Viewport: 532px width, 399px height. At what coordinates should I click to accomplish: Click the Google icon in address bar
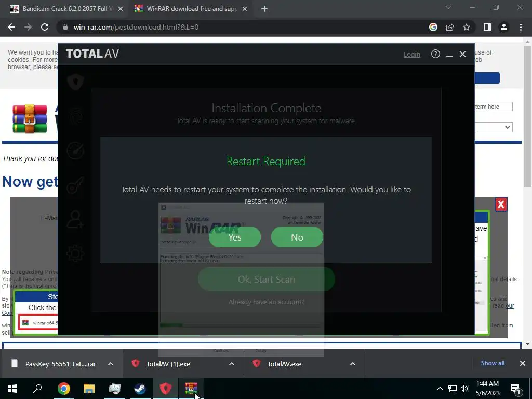(433, 27)
